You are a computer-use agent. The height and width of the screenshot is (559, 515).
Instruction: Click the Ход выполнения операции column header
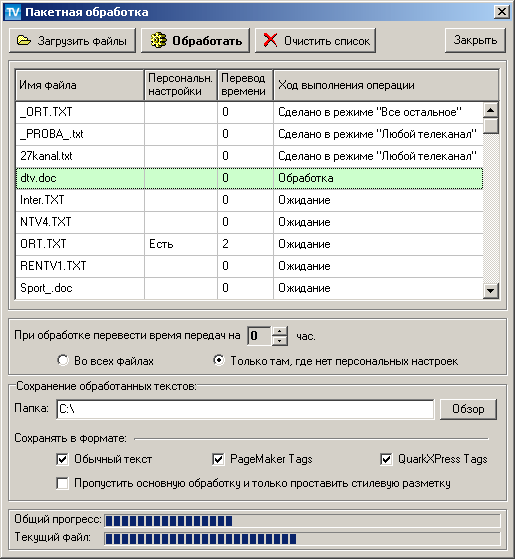(x=386, y=85)
